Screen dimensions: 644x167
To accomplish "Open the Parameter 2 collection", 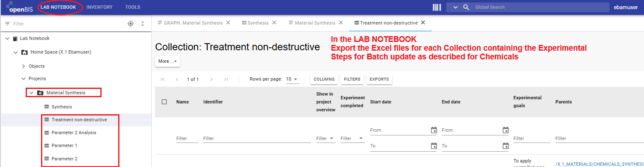I will coord(64,159).
